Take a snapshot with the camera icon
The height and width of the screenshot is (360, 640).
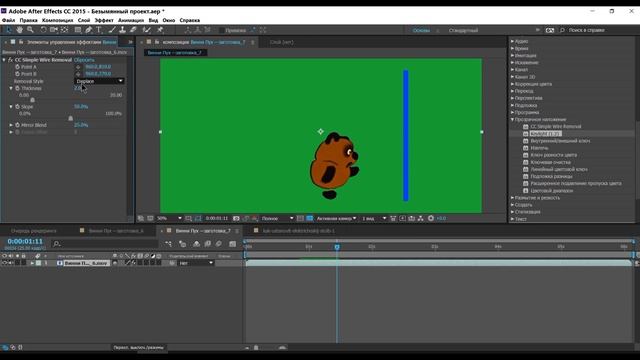click(236, 218)
